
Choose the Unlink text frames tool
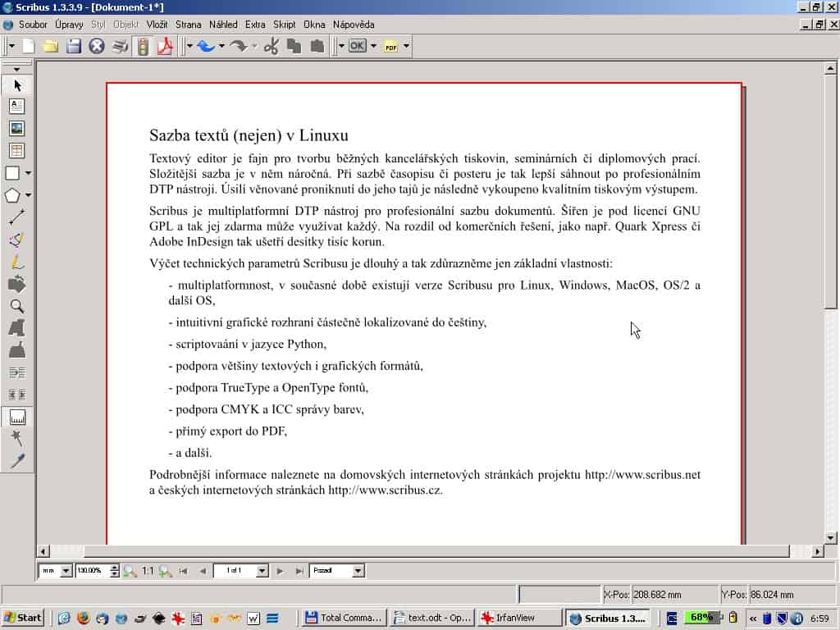point(17,395)
